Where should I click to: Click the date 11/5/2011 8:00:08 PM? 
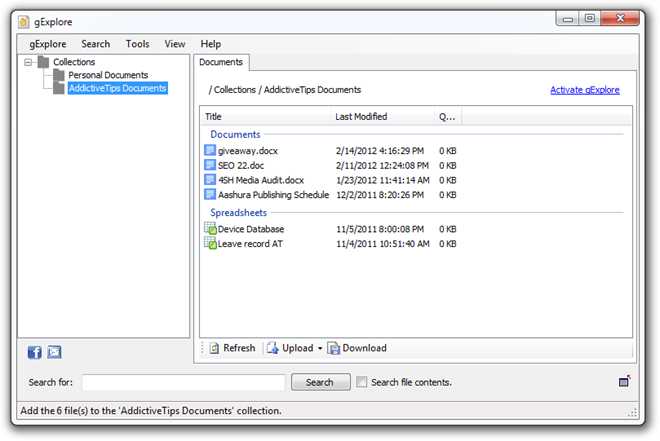[x=380, y=229]
